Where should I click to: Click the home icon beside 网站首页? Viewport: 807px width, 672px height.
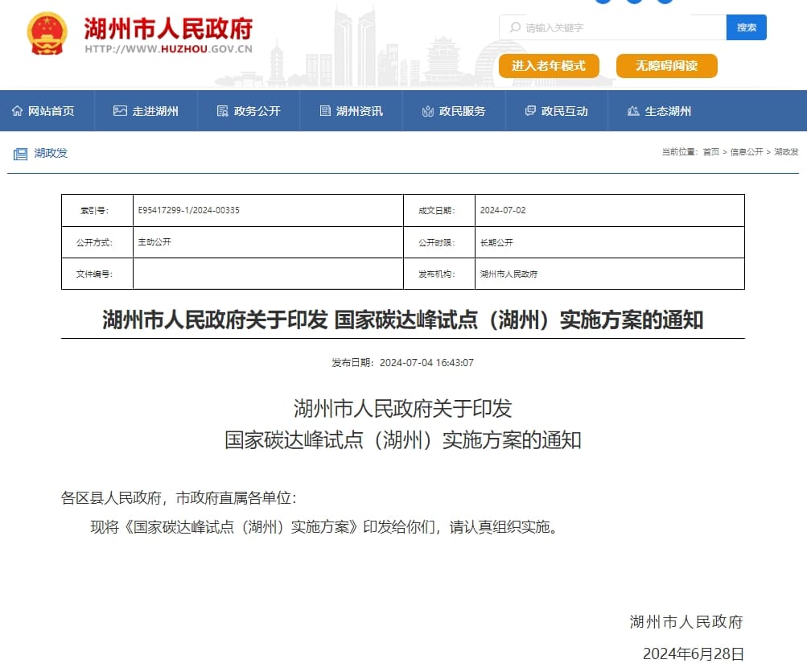pyautogui.click(x=17, y=111)
